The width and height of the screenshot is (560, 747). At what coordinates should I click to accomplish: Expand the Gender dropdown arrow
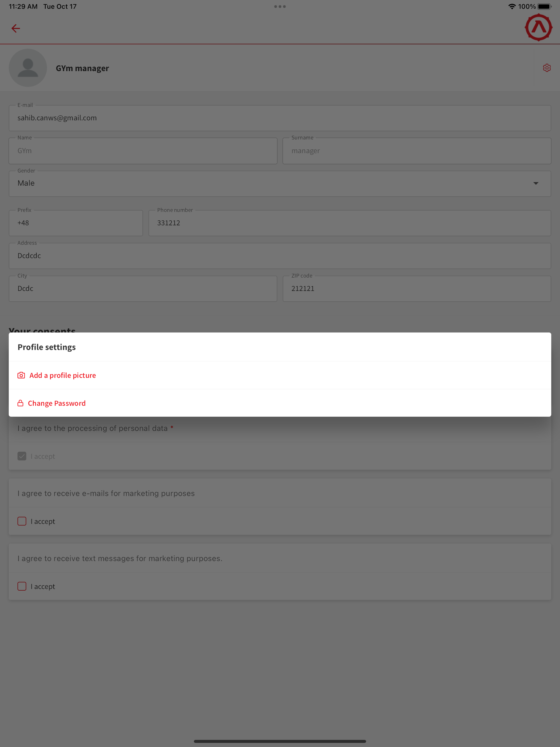click(536, 183)
